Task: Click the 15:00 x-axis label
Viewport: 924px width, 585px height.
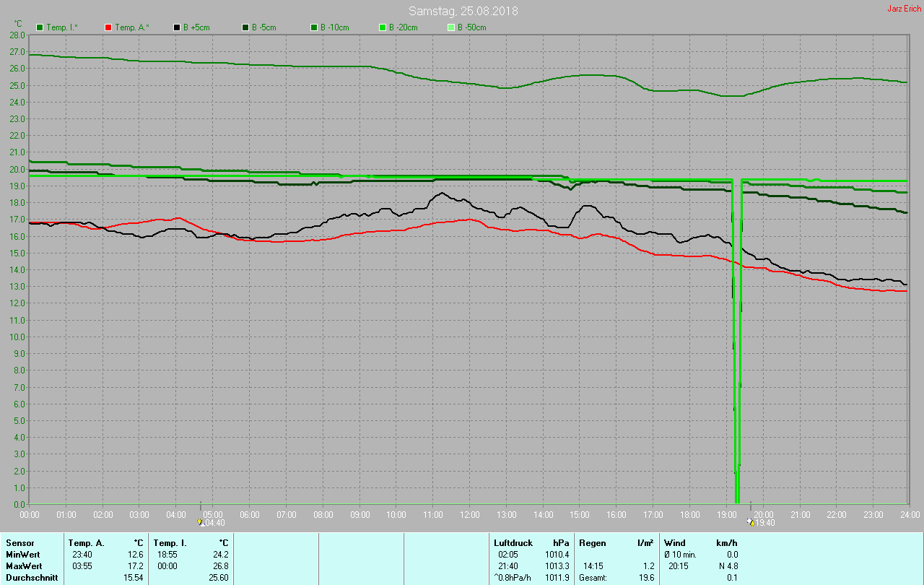Action: [580, 515]
